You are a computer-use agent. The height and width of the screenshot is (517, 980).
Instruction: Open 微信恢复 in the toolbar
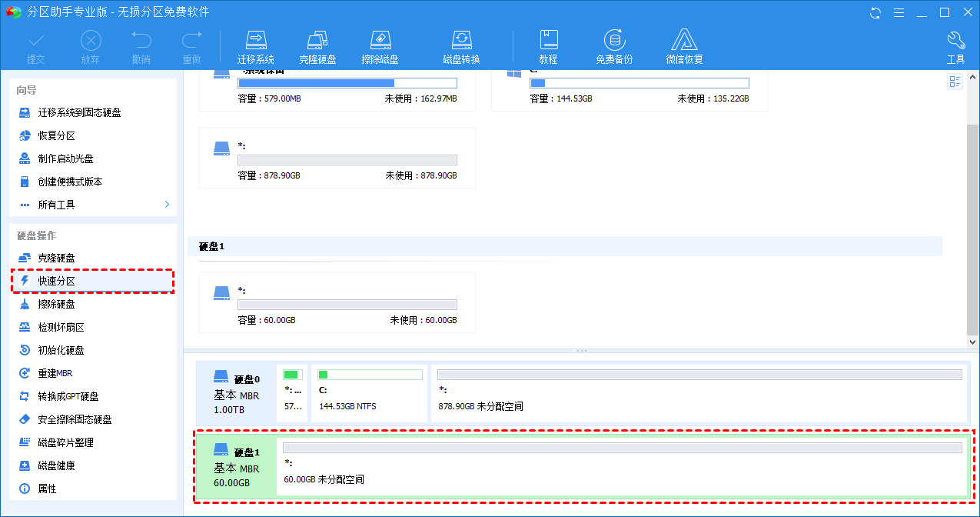point(684,47)
